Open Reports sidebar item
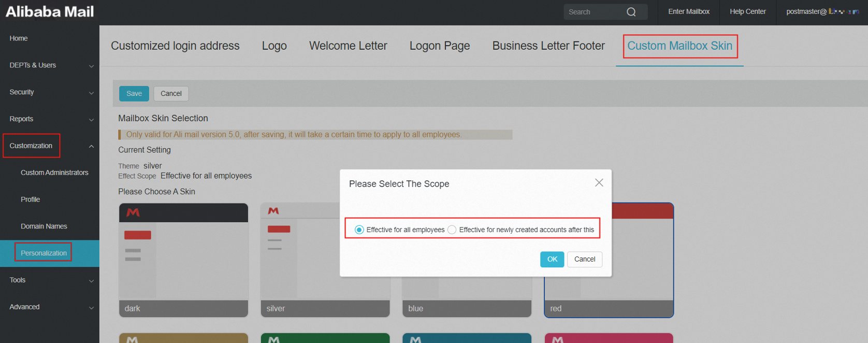 [21, 119]
